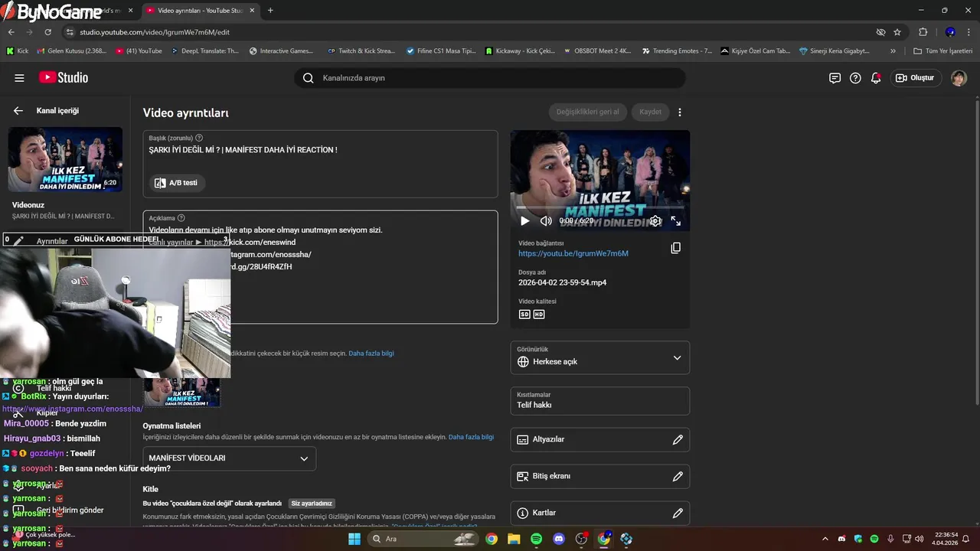Screen dimensions: 980x551
Task: Open the notifications bell in Studio
Action: tap(876, 78)
